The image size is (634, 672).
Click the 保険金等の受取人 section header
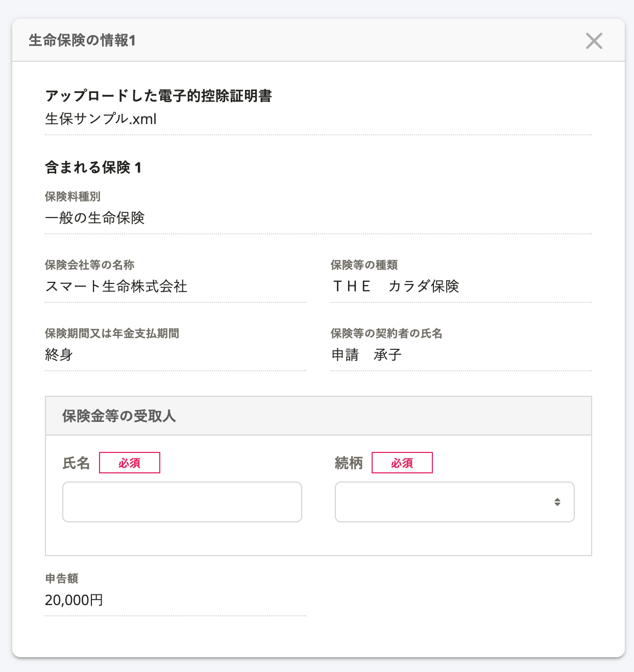coord(119,416)
